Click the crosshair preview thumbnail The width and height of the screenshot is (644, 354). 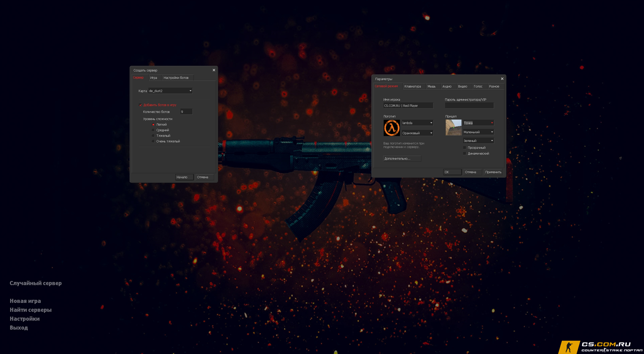pos(453,128)
